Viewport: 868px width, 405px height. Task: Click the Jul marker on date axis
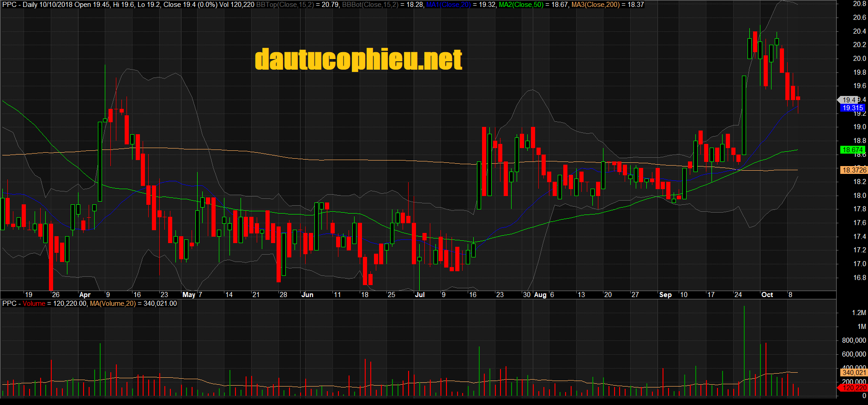[x=420, y=295]
